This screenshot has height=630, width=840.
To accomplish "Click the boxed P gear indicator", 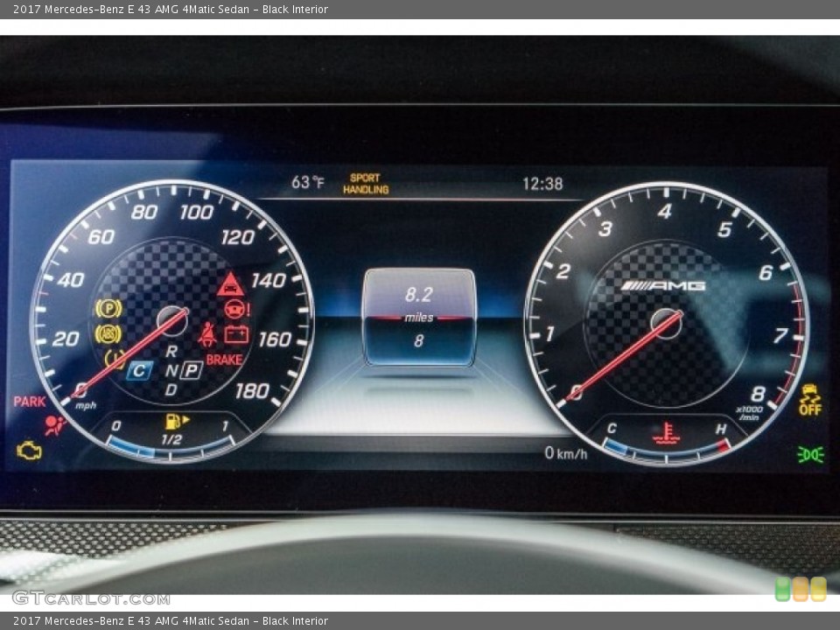I will tap(192, 370).
